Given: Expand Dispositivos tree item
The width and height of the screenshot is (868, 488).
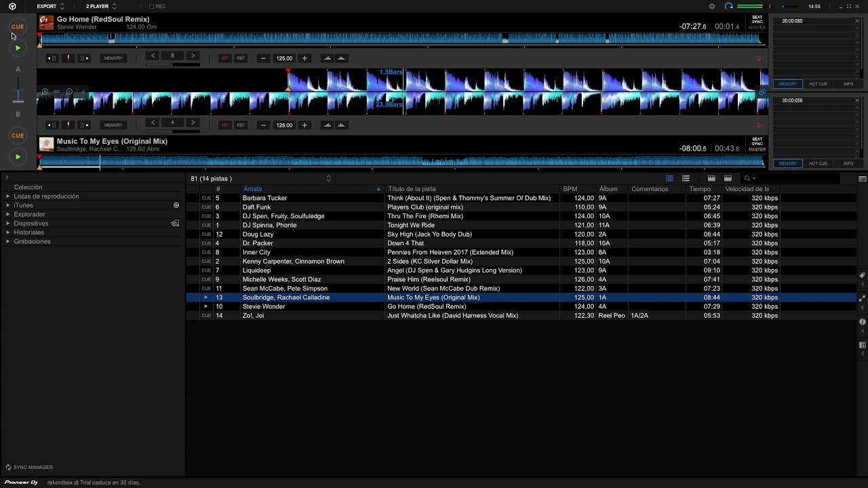Looking at the screenshot, I should [x=8, y=223].
